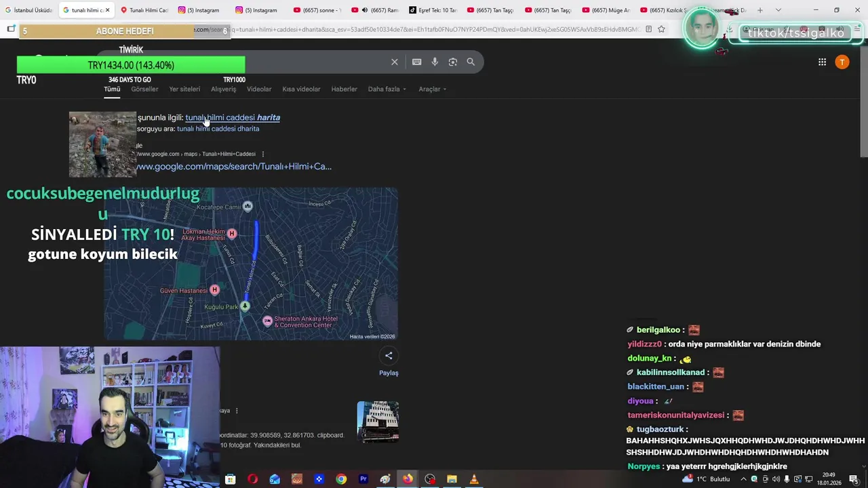
Task: Launch Opera from the taskbar
Action: [x=252, y=479]
